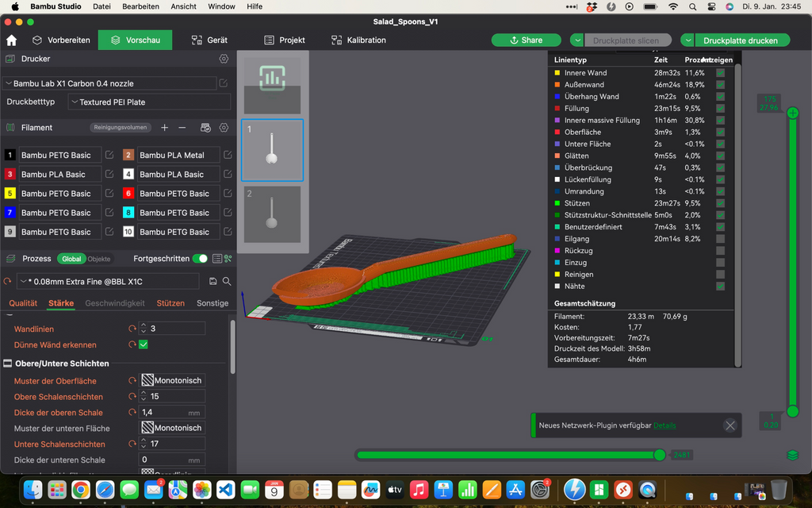812x508 pixels.
Task: Open filament settings gear icon
Action: click(x=224, y=128)
